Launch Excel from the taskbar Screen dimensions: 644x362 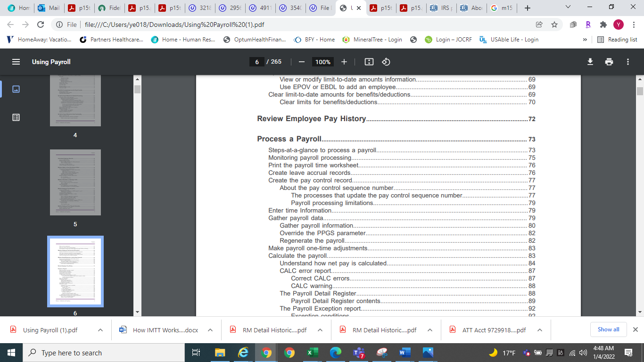coord(313,353)
